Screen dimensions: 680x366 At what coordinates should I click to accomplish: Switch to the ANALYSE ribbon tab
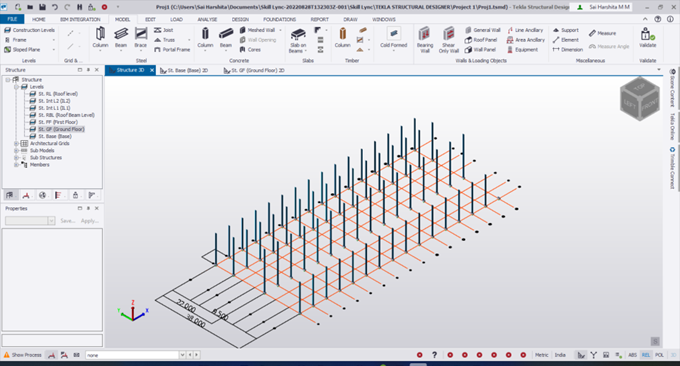(x=207, y=19)
